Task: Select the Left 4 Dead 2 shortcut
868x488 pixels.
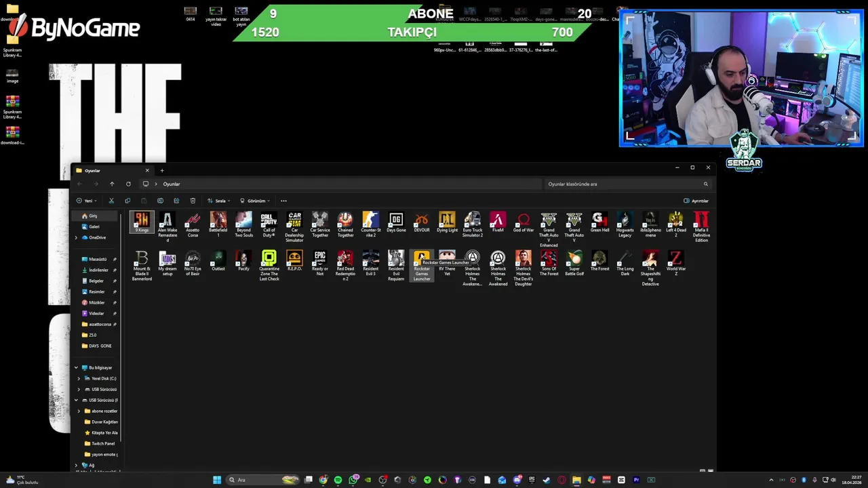Action: [x=676, y=225]
